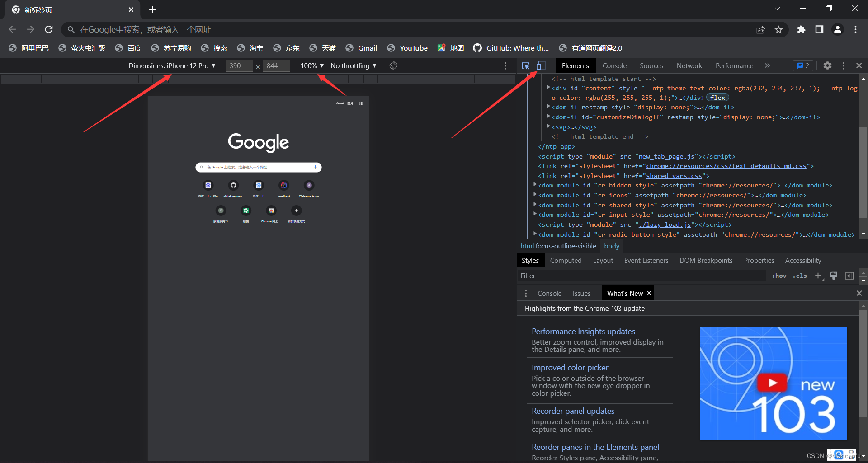Close the What's New tab
The image size is (868, 463).
tap(649, 293)
